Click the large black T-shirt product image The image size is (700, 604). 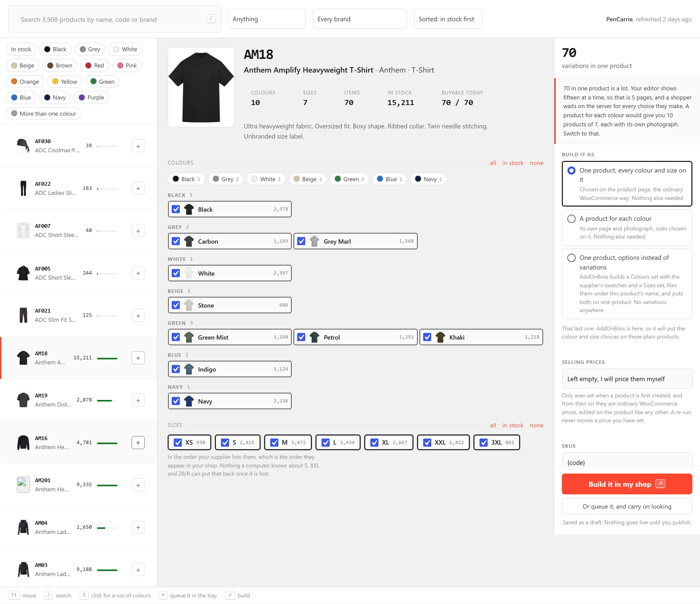click(x=201, y=87)
